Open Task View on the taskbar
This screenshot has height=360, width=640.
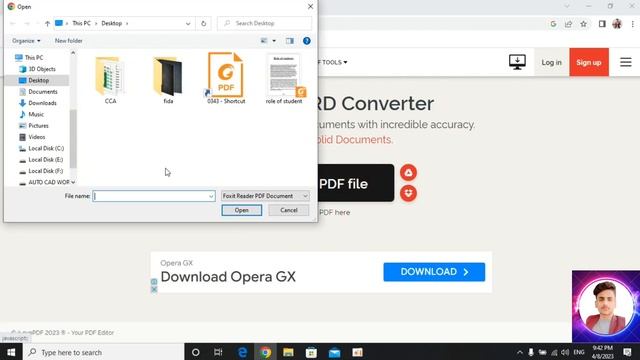point(218,352)
